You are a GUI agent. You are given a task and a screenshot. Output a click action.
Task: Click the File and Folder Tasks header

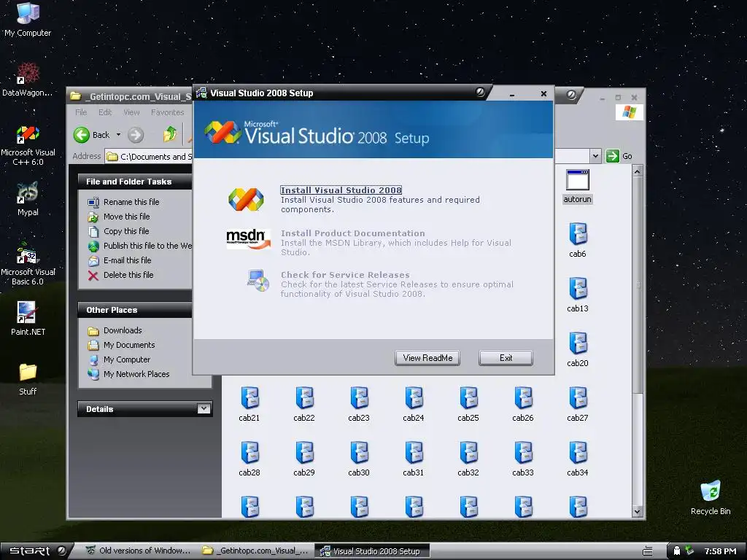coord(135,182)
